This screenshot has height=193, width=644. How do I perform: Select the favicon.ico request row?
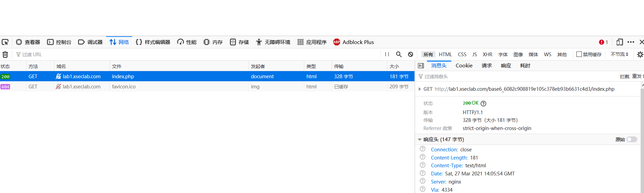pos(207,87)
